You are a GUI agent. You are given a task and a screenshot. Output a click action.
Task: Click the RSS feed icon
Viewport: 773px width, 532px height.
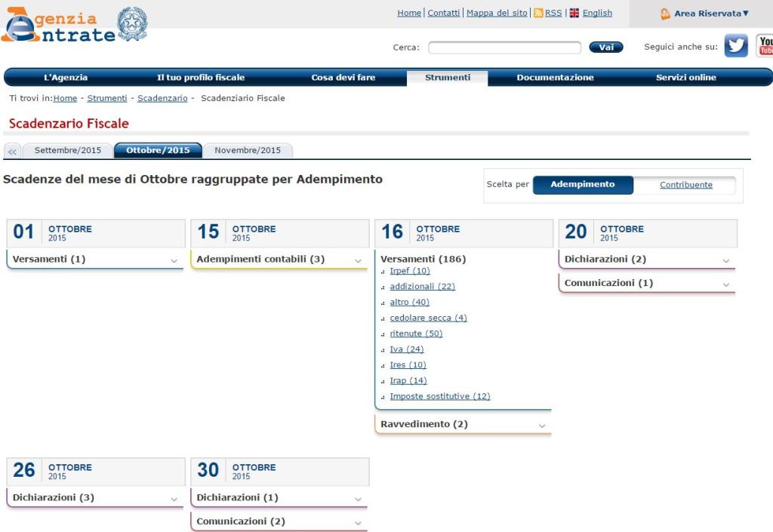tap(538, 14)
